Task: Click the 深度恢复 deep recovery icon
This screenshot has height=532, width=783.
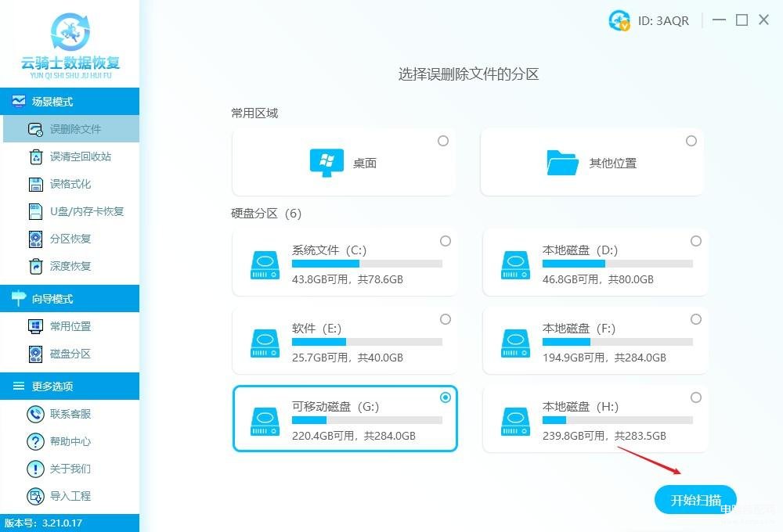Action: [35, 266]
